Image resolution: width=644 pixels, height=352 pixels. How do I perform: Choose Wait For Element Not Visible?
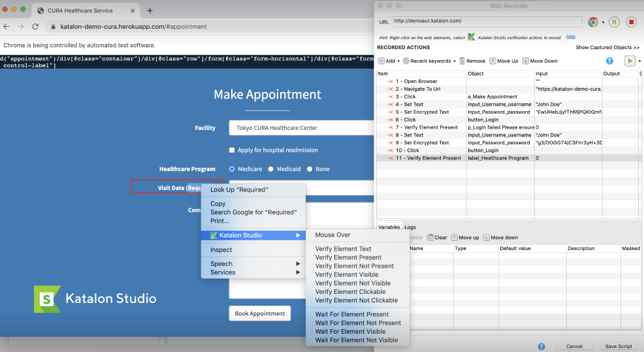357,340
